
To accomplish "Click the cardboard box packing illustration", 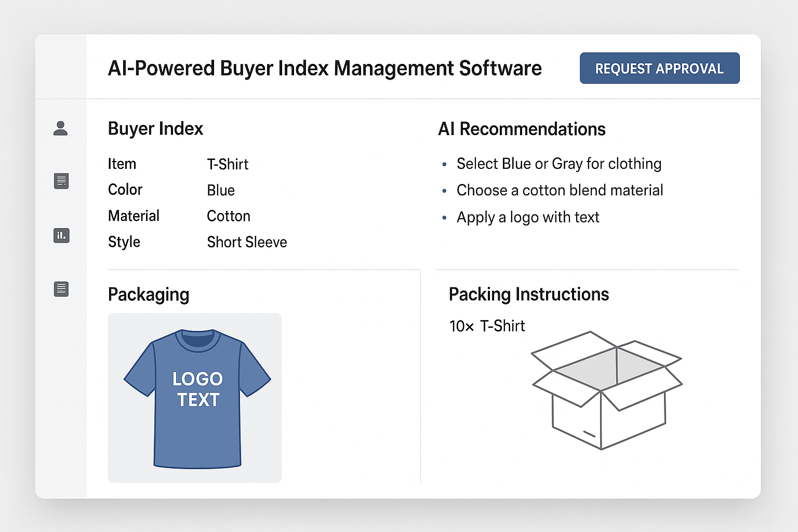I will point(606,390).
